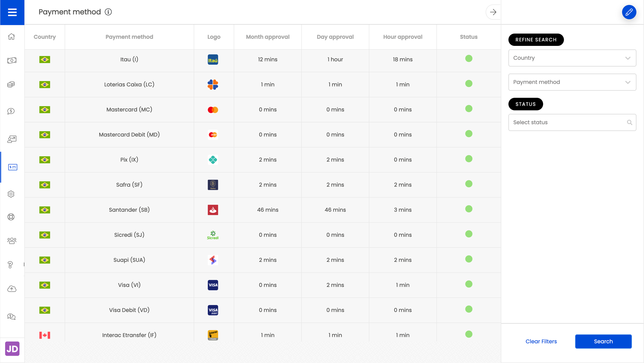
Task: Expand the Payment method filter dropdown
Action: [x=572, y=82]
